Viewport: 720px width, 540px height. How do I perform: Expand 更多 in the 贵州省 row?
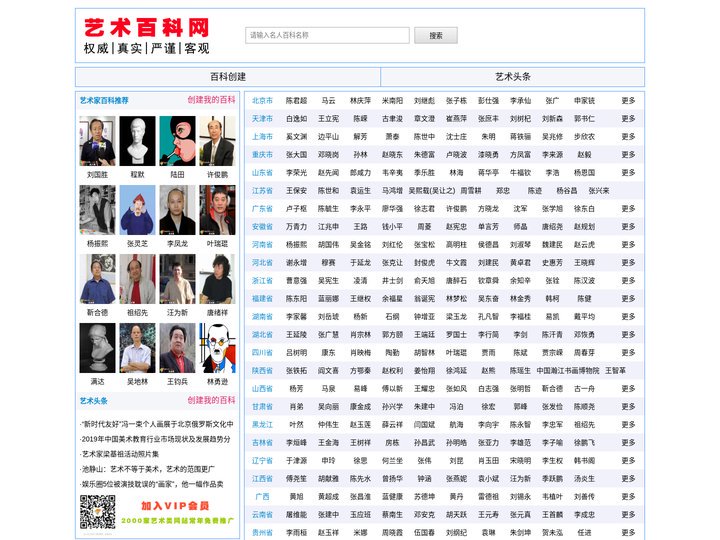(628, 533)
